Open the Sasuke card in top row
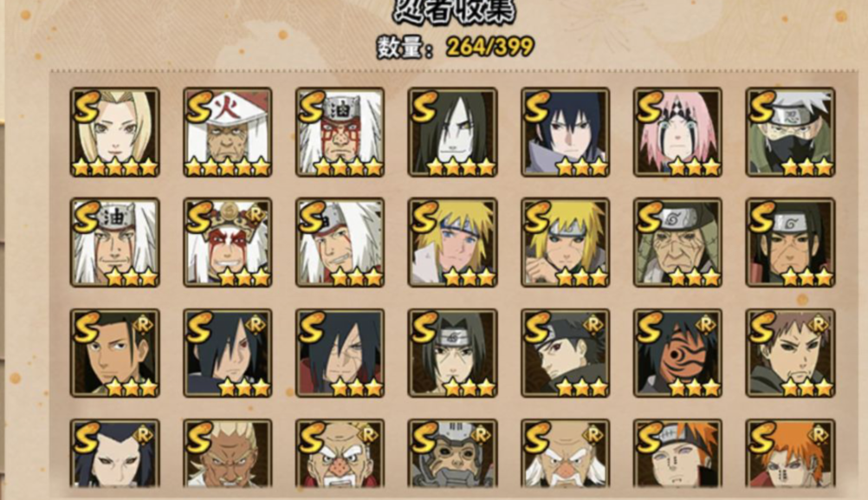 565,132
